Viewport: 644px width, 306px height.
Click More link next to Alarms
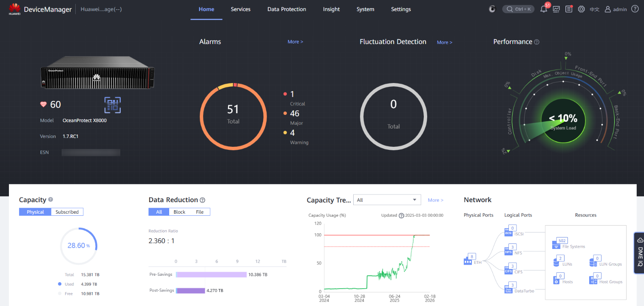(295, 42)
